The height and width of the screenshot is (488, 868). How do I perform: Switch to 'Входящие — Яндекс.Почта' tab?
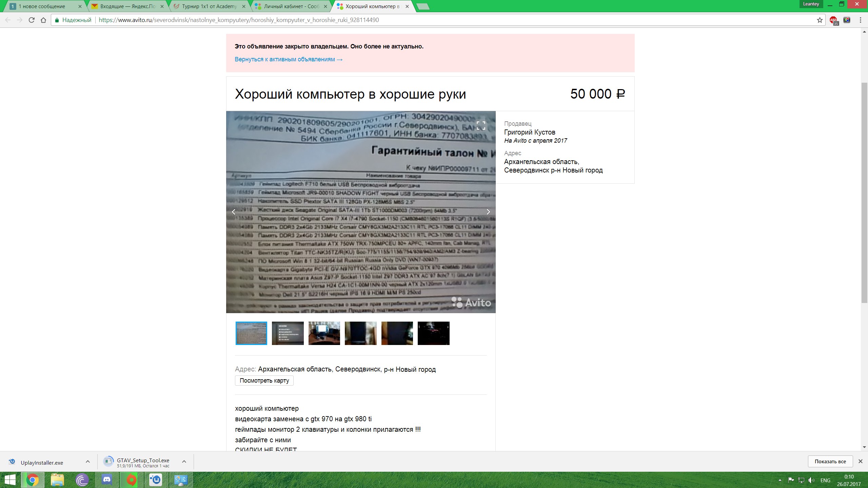[128, 6]
